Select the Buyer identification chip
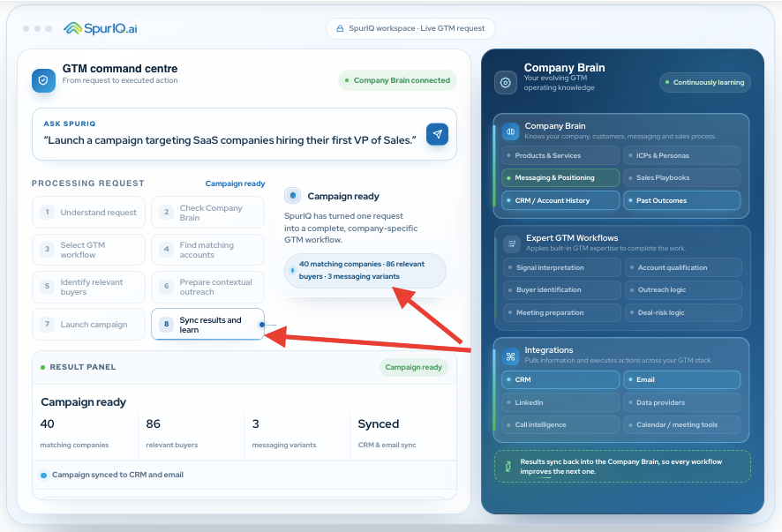782x532 pixels. tap(562, 289)
